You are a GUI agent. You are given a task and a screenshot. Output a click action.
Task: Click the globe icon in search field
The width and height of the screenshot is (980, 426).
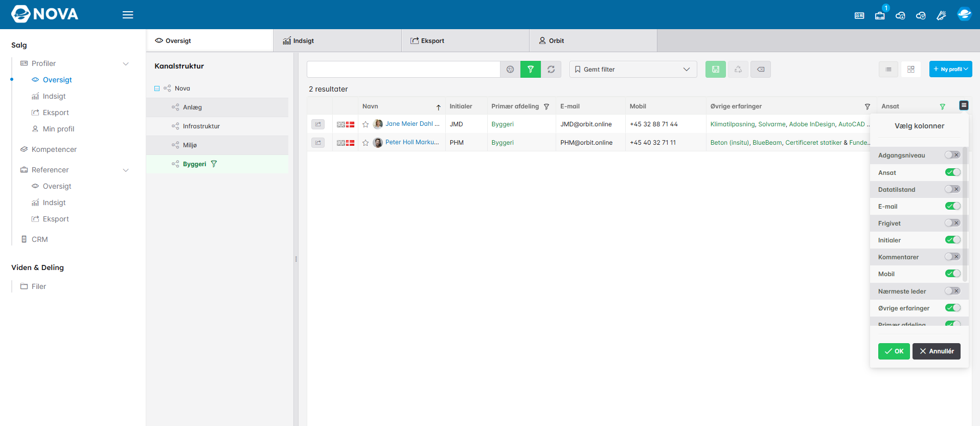coord(510,69)
